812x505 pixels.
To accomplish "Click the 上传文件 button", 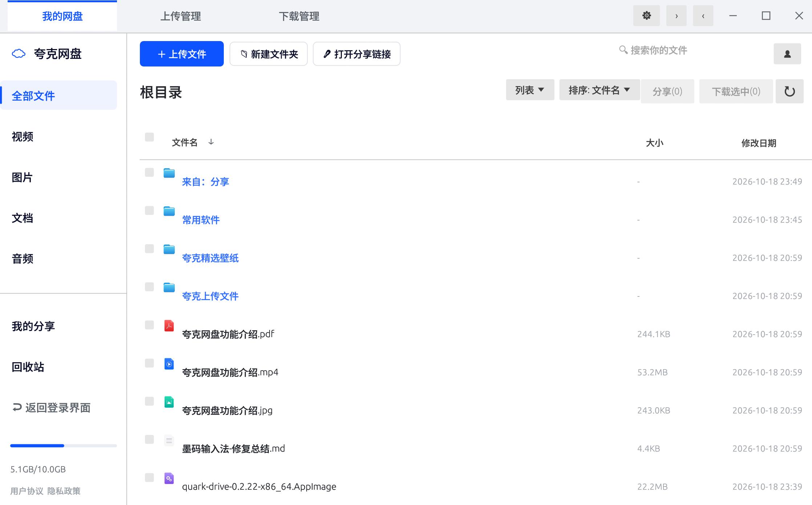I will coord(182,54).
